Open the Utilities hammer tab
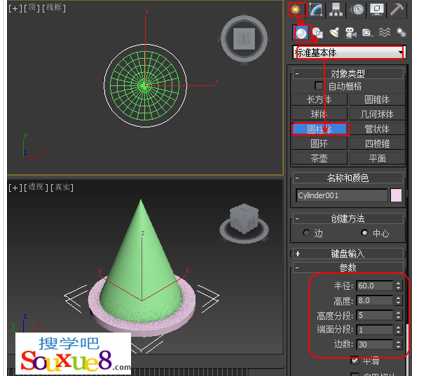Viewport: 424px width, 376px height. (397, 9)
